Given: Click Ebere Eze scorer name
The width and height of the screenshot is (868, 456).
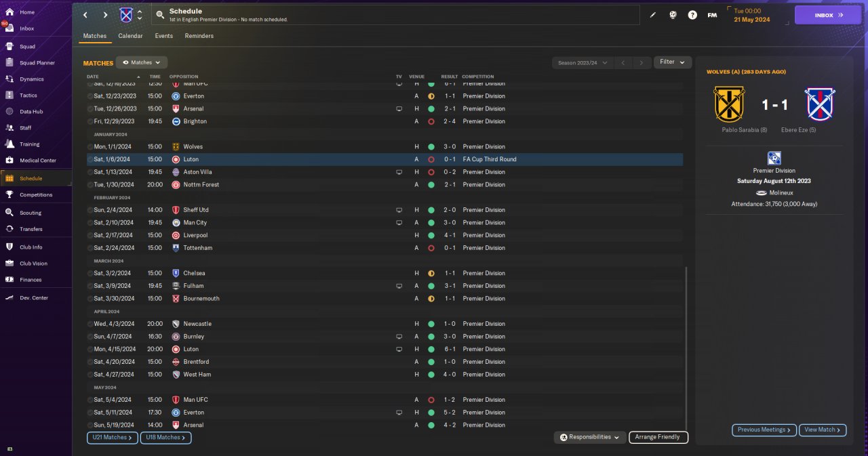Looking at the screenshot, I should (x=798, y=130).
